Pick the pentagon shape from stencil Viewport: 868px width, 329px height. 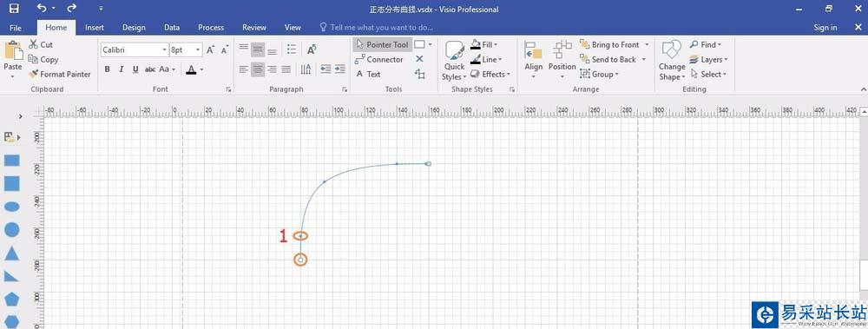[x=12, y=299]
